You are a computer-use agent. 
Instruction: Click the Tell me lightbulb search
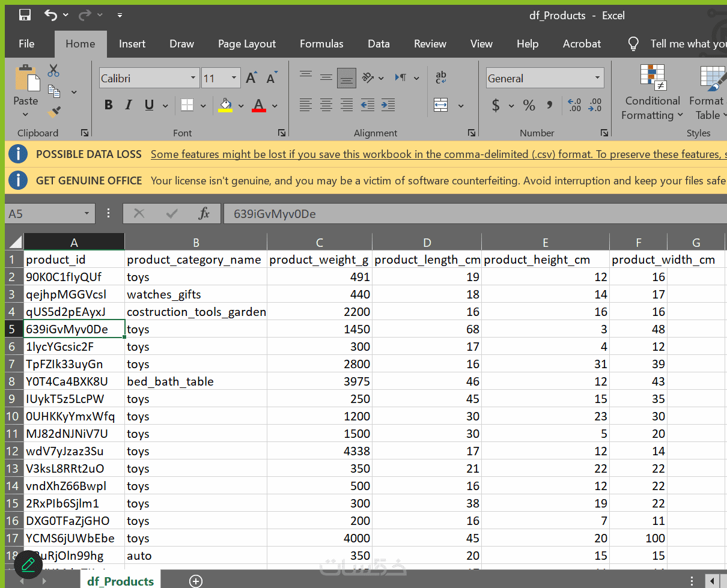click(633, 44)
